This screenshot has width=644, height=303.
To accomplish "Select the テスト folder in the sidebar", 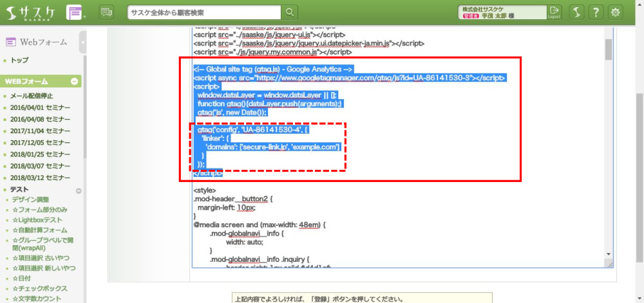I will tap(19, 189).
